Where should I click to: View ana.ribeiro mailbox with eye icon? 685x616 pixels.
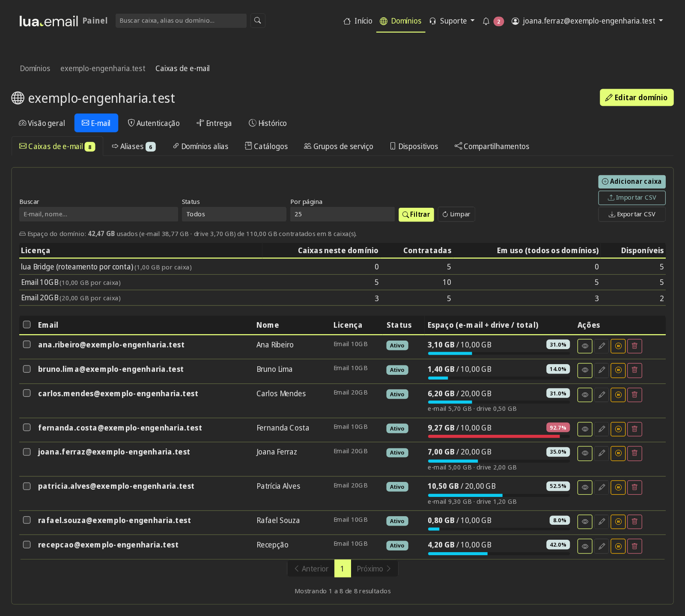[x=585, y=346]
